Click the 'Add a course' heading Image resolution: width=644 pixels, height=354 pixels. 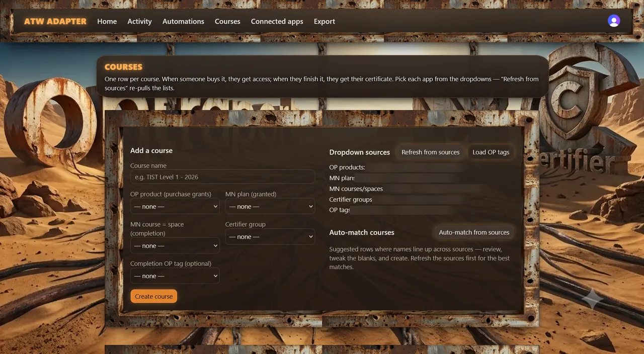pyautogui.click(x=151, y=150)
